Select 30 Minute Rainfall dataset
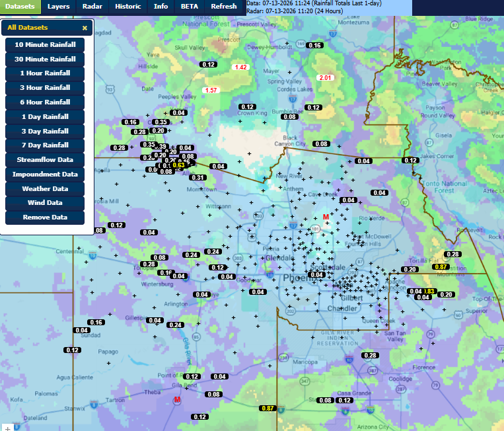The height and width of the screenshot is (431, 504). click(x=45, y=59)
